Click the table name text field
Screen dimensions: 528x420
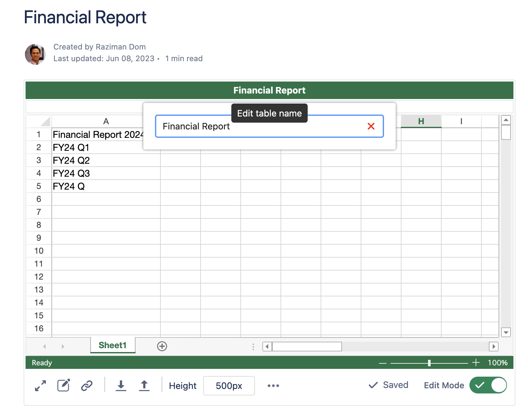[259, 127]
